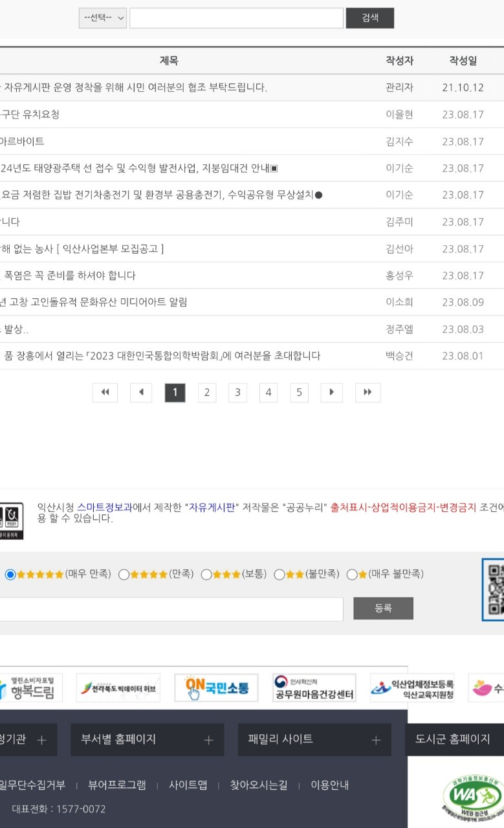Click the 작성일 column header
This screenshot has width=504, height=828.
point(463,61)
